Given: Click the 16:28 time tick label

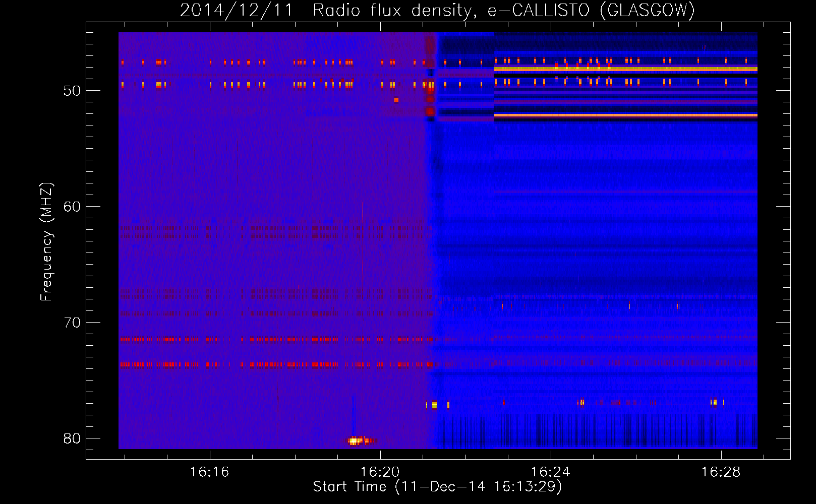Looking at the screenshot, I should [x=721, y=472].
